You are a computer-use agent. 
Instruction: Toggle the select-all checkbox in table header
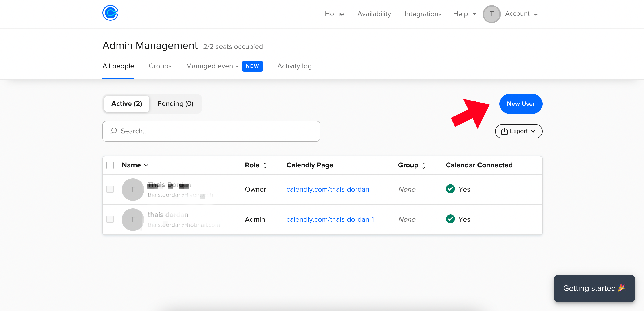[110, 165]
